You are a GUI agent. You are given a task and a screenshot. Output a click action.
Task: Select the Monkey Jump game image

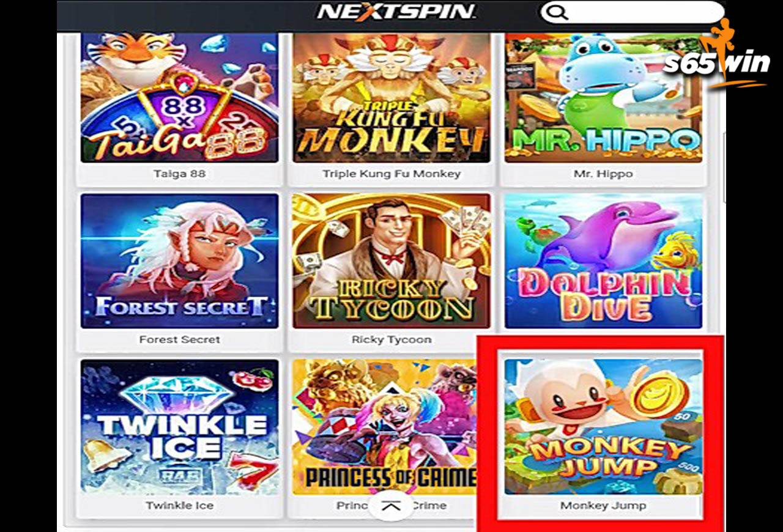pyautogui.click(x=603, y=426)
